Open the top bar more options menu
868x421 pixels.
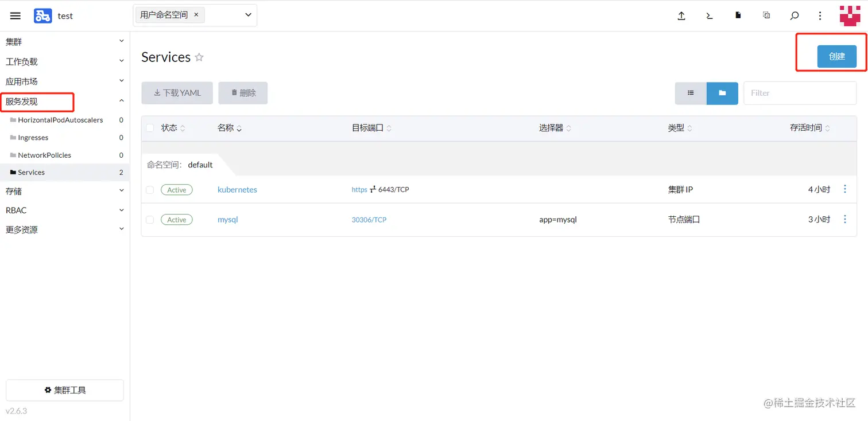[820, 15]
